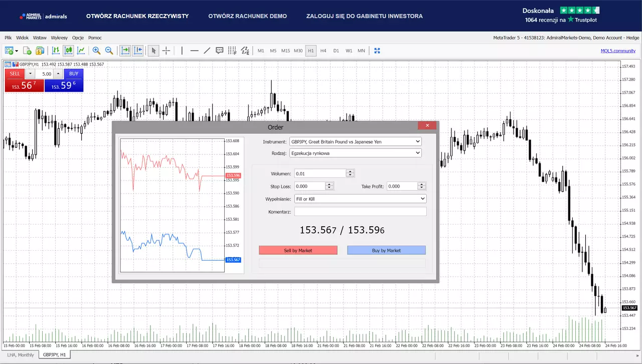Switch to GBPJPY, H1 chart tab
Image resolution: width=642 pixels, height=364 pixels.
click(x=54, y=355)
